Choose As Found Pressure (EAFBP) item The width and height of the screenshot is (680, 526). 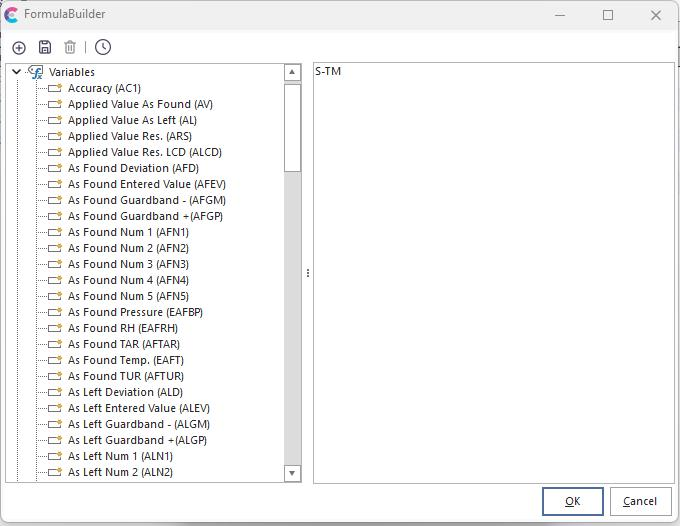(x=135, y=312)
